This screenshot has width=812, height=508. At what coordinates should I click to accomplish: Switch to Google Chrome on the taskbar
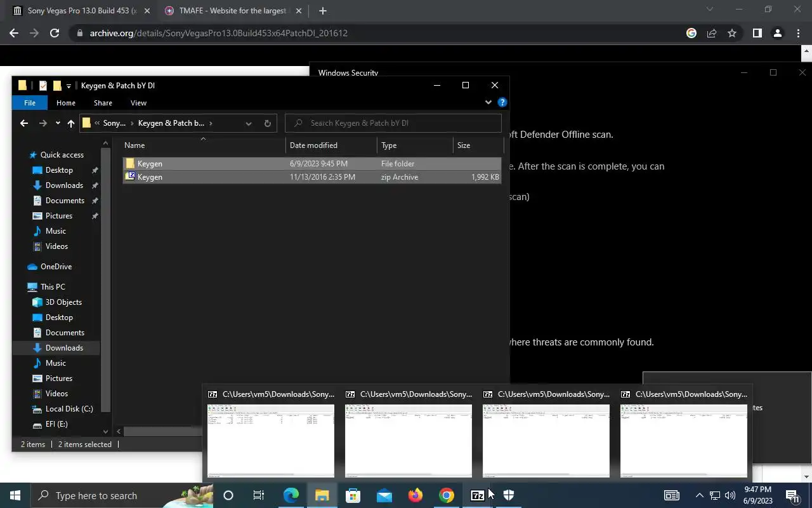coord(447,495)
